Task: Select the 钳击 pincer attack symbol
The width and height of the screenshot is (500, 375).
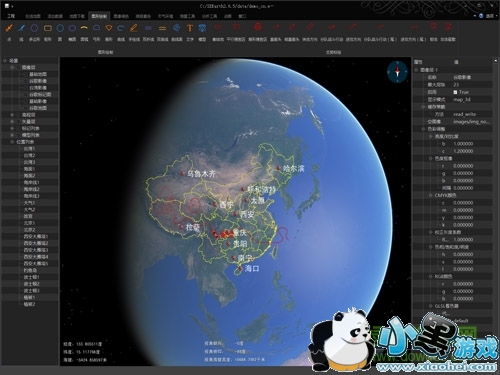Action: (433, 32)
